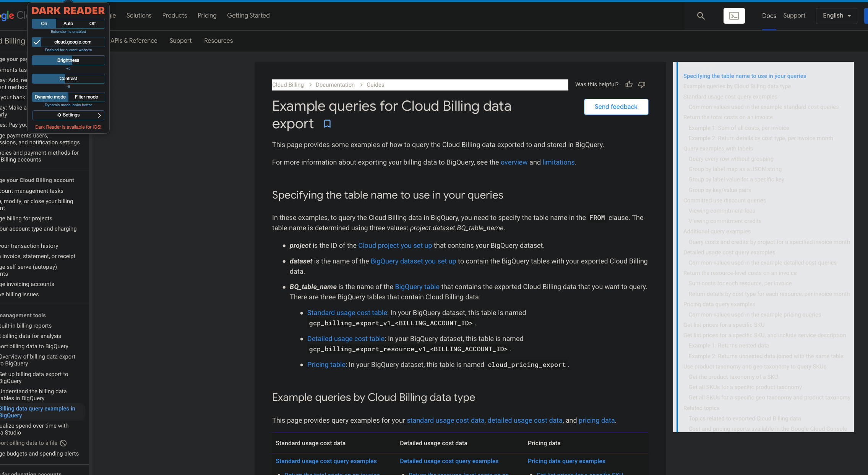Uncheck the cloud.google.com site checkbox

(x=36, y=42)
